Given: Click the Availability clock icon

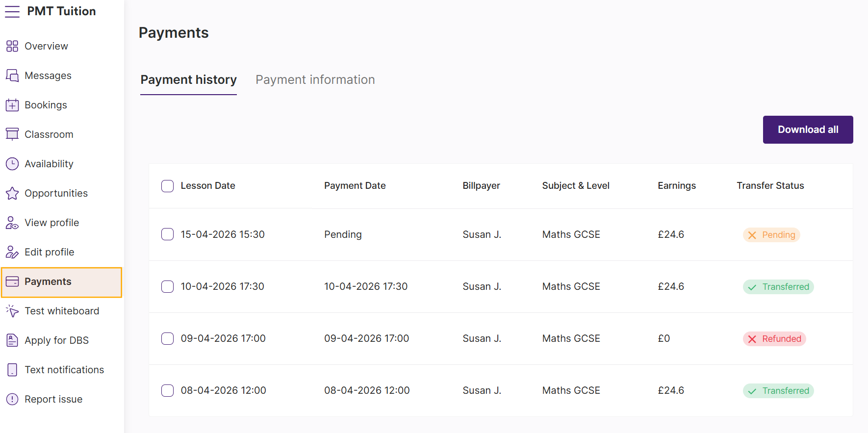Looking at the screenshot, I should click(12, 164).
